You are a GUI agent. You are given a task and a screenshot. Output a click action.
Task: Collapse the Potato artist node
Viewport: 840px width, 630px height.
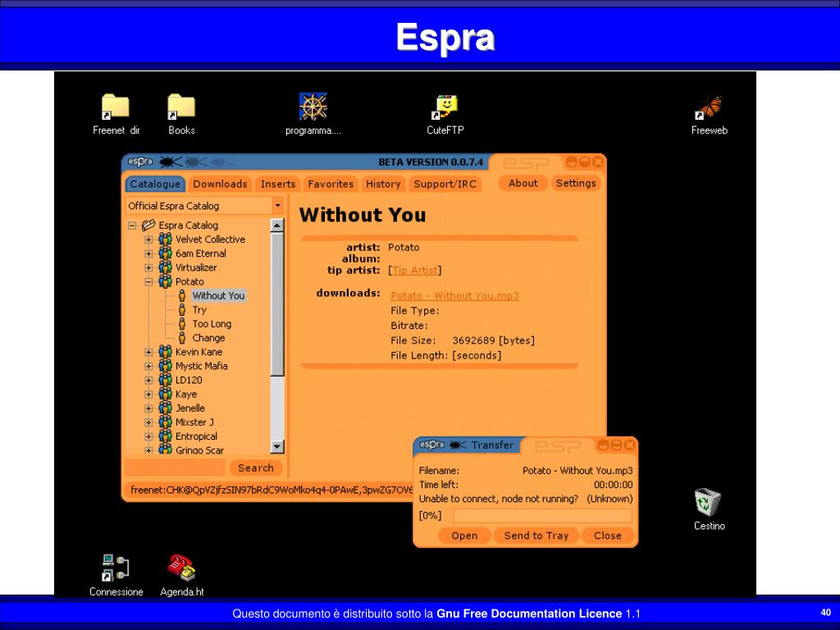click(x=149, y=282)
